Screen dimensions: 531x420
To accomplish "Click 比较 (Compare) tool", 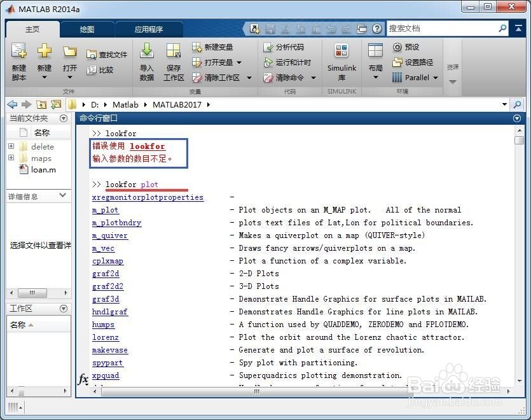I will point(100,70).
